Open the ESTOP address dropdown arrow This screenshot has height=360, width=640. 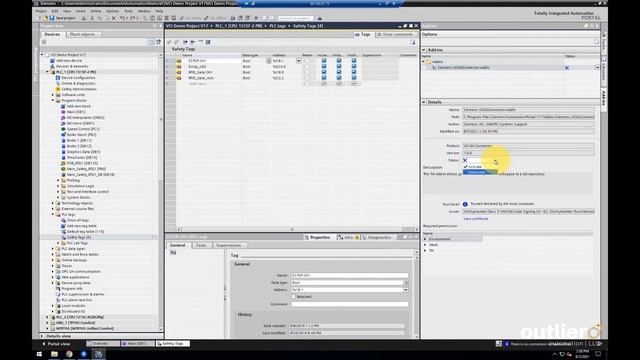298,61
